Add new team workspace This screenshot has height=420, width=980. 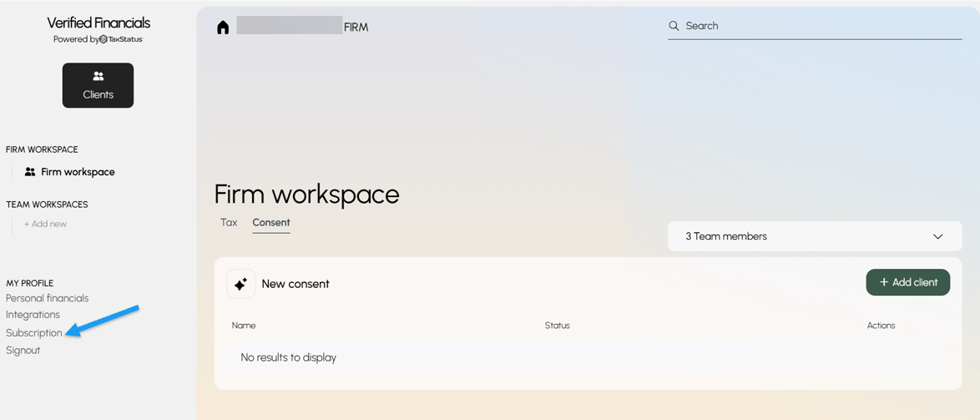click(x=45, y=224)
